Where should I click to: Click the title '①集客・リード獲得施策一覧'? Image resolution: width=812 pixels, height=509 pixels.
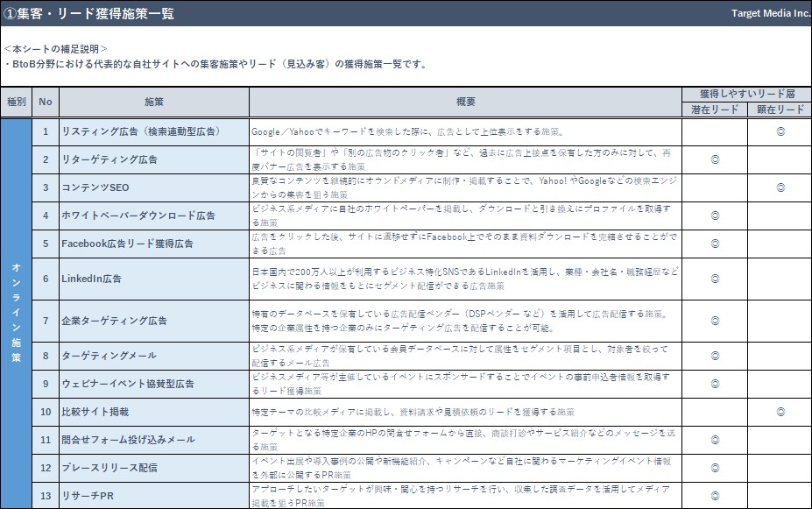coord(88,13)
